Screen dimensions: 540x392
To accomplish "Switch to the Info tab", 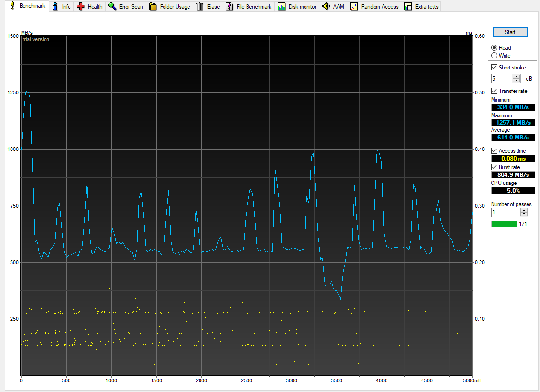I will (62, 7).
